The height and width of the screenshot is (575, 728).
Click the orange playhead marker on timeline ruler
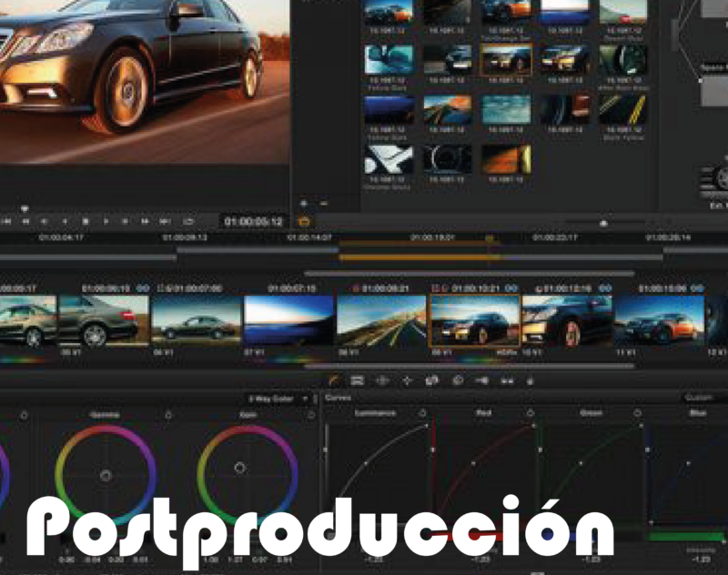pyautogui.click(x=490, y=238)
